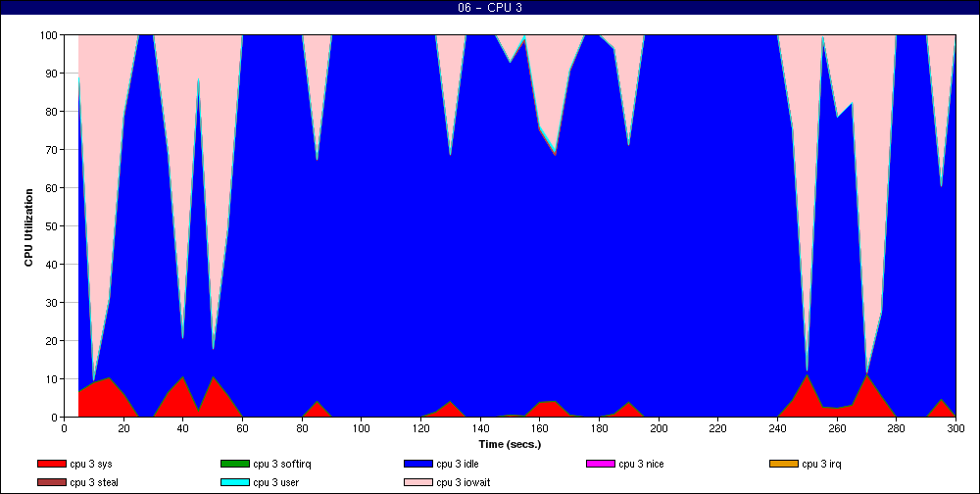This screenshot has height=494, width=980.
Task: Click the 90 tick on y-axis
Action: click(x=52, y=74)
